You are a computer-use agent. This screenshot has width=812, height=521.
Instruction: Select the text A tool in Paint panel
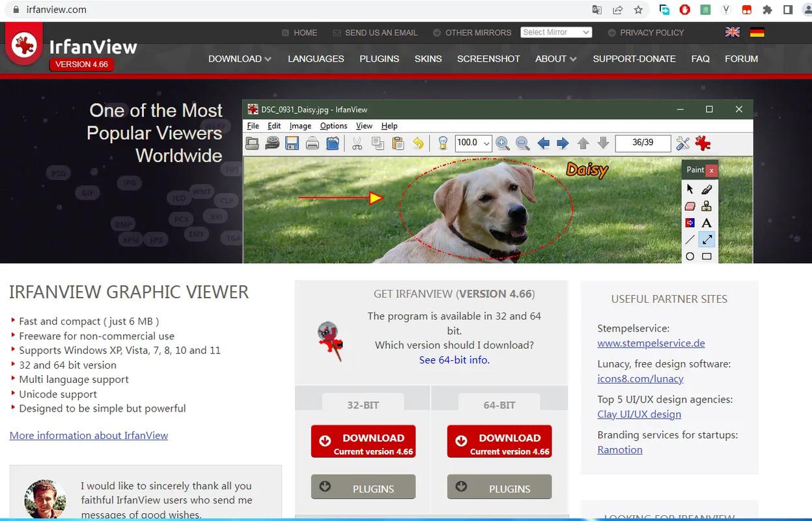click(707, 223)
